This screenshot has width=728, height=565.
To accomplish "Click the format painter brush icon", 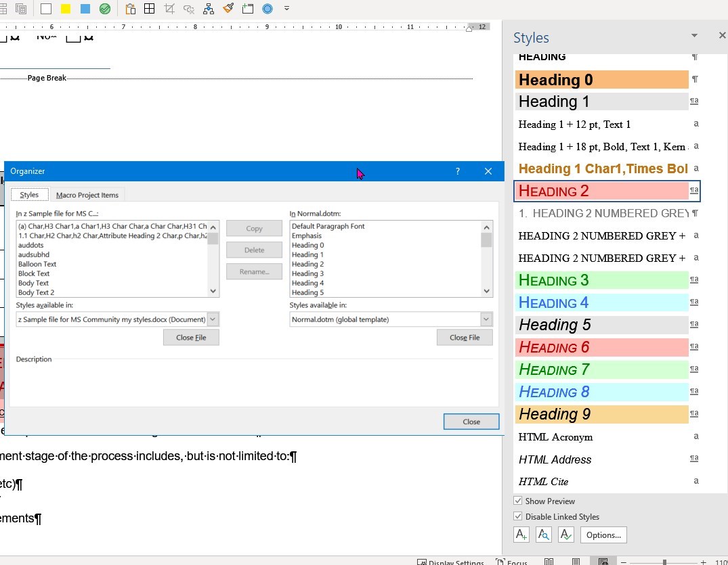I will (x=228, y=8).
